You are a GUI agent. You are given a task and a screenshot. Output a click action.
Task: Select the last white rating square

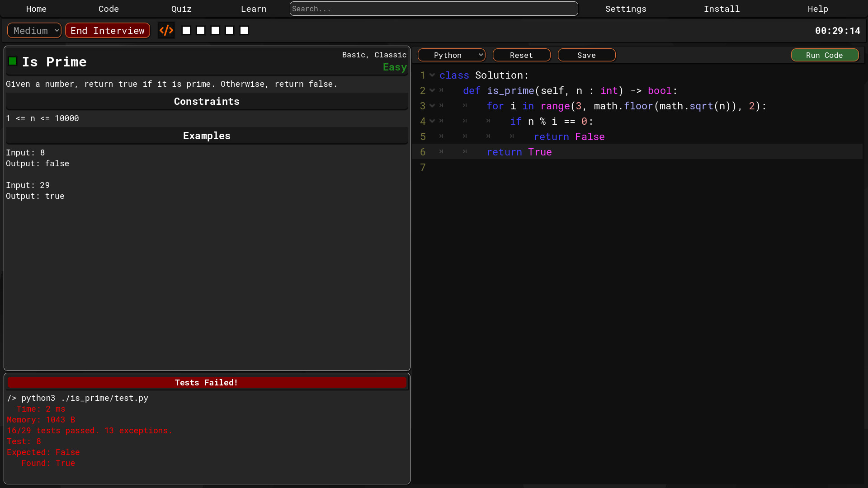[244, 30]
